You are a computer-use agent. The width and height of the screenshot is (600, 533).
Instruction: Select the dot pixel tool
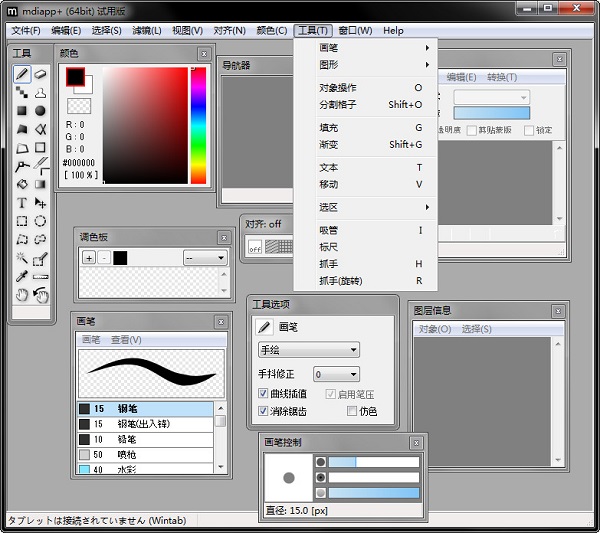pyautogui.click(x=22, y=92)
